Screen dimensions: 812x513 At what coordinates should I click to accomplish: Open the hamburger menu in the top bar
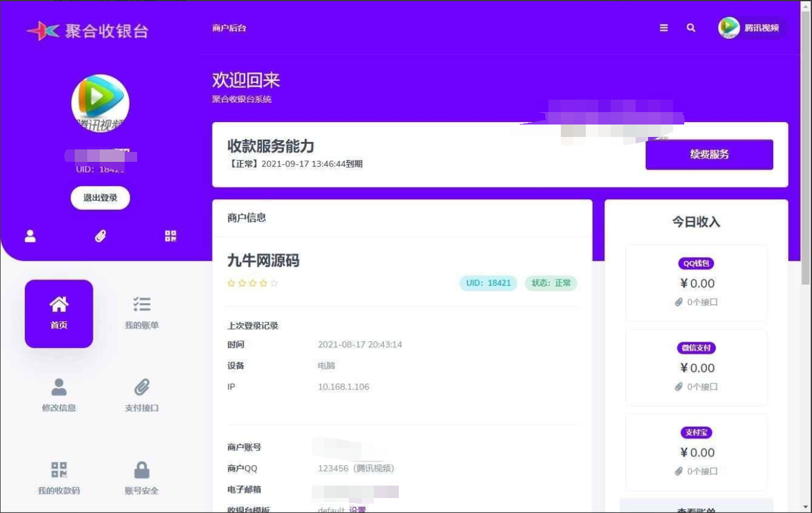(x=663, y=27)
